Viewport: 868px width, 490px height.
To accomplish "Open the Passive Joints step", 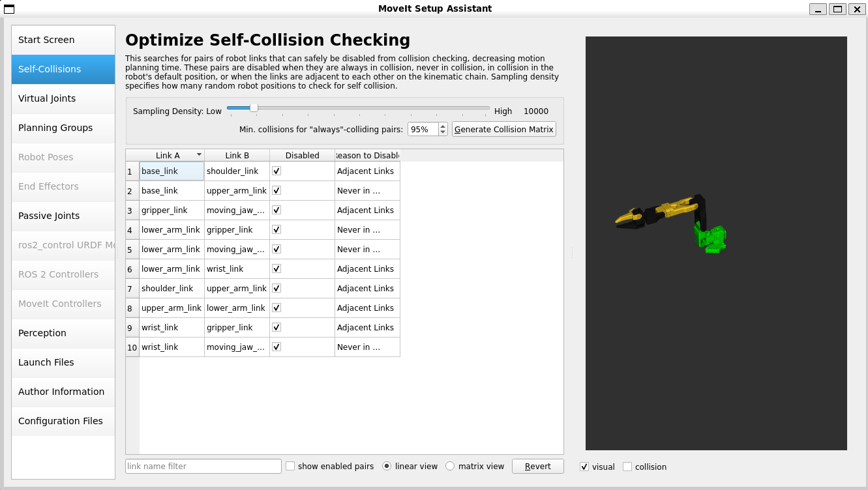I will [x=63, y=216].
